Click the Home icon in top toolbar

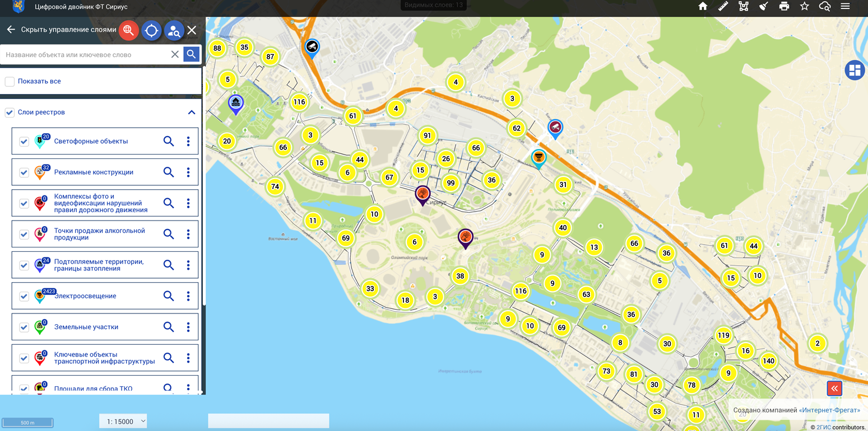click(703, 6)
